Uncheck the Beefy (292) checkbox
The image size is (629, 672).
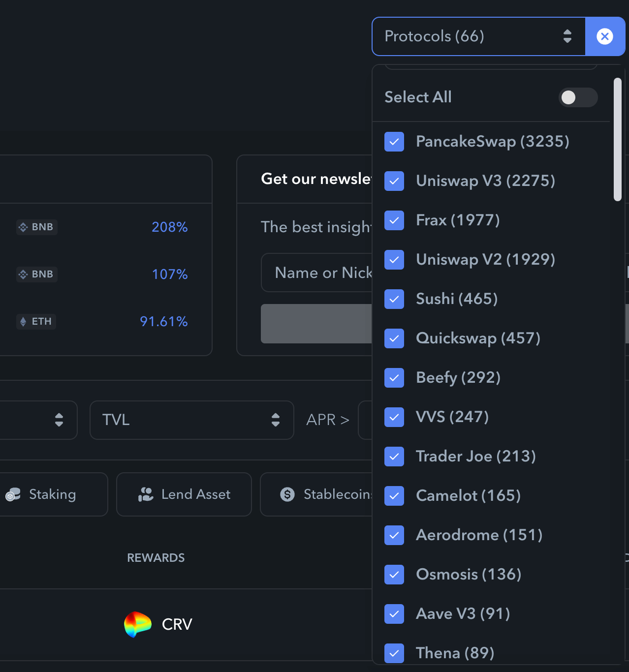(x=394, y=378)
